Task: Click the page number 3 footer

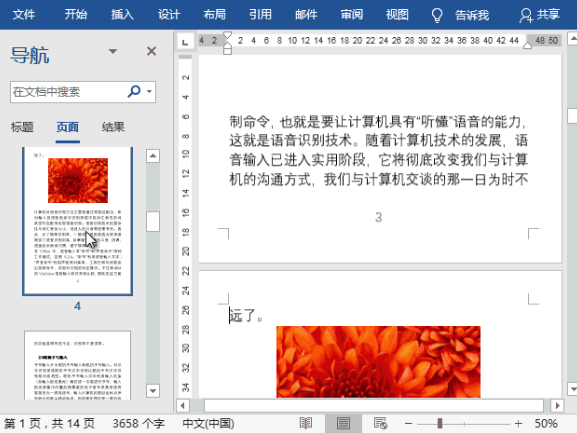Action: click(379, 217)
